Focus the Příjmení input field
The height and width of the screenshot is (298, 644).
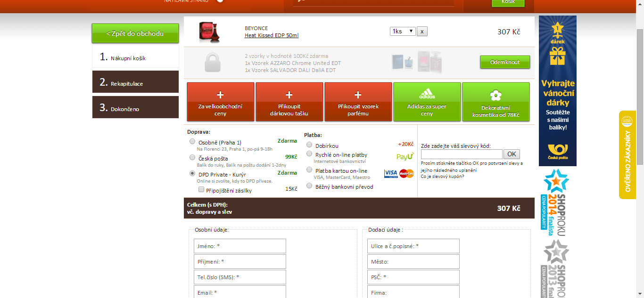point(240,262)
